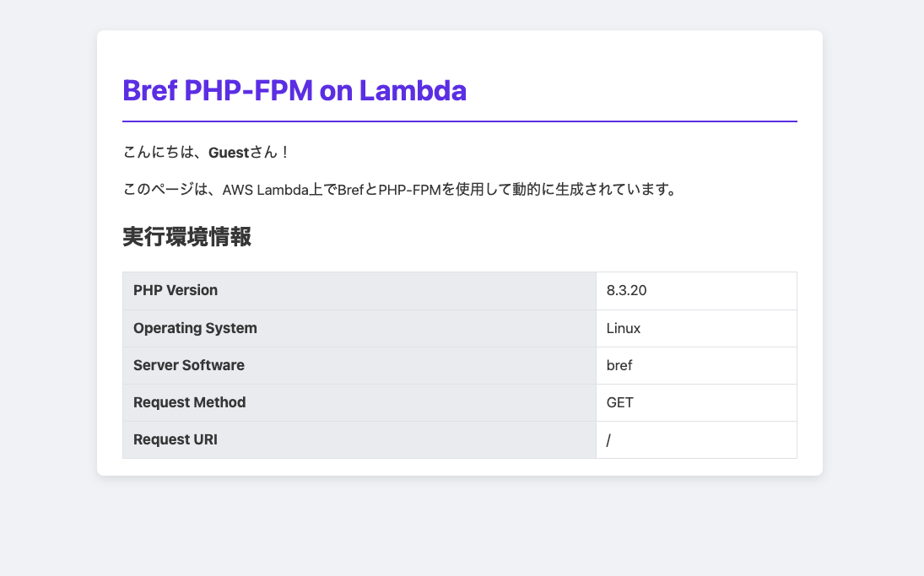
Task: Select the '/' Request URI value cell
Action: (x=696, y=440)
